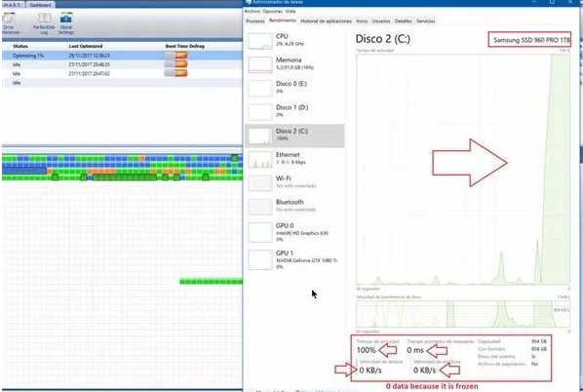Select Wi-Fi in the performance sidebar

click(x=294, y=182)
